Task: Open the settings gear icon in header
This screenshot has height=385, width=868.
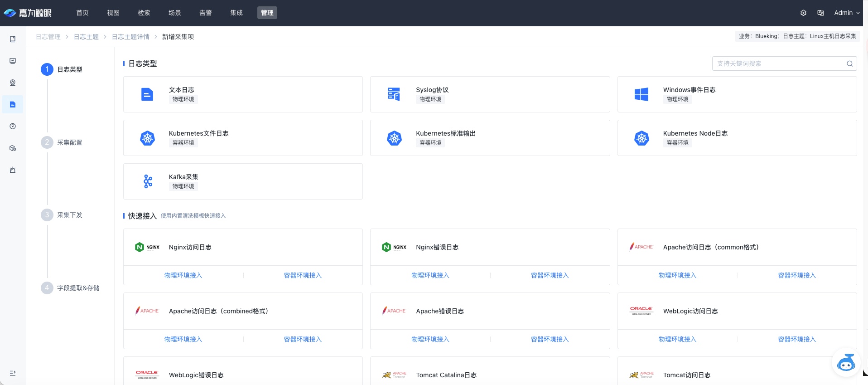Action: [x=803, y=13]
